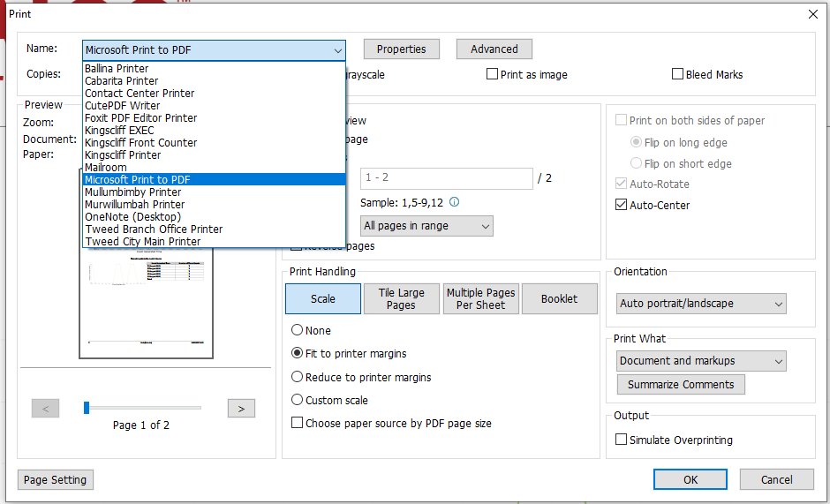830x504 pixels.
Task: Collapse the printer Name dropdown
Action: tap(337, 50)
